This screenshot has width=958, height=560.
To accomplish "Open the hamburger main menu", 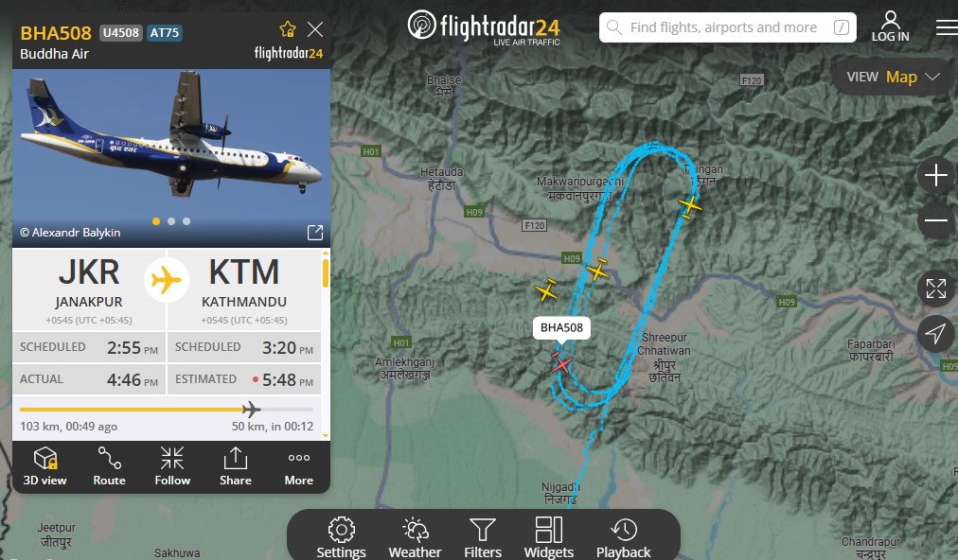I will tap(947, 28).
